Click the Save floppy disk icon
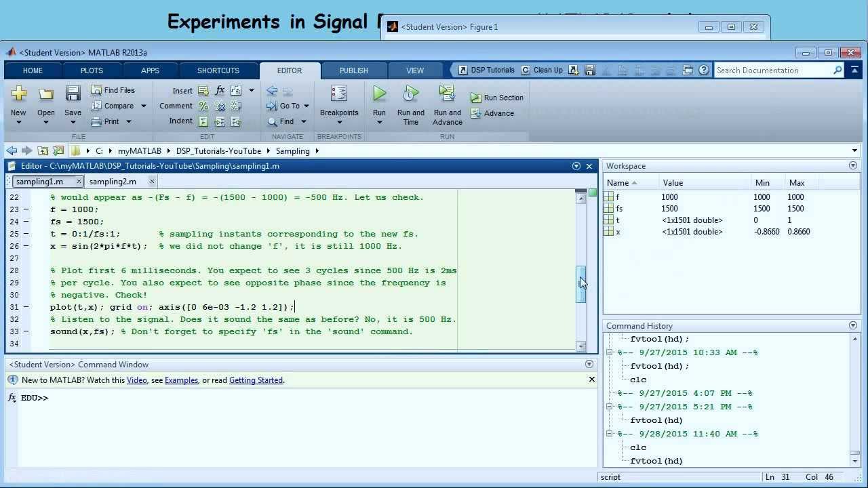This screenshot has height=488, width=868. 73,94
